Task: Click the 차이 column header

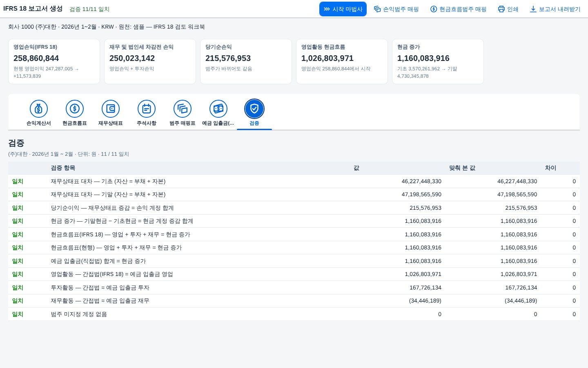Action: (550, 168)
